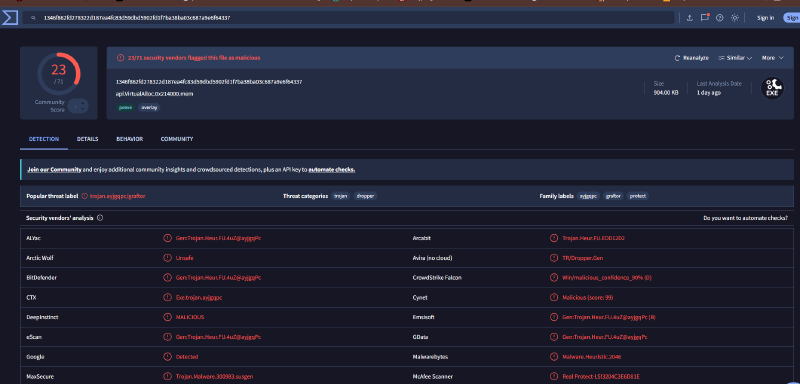Click the alert icon in the Arctic Wolf row
The width and height of the screenshot is (800, 384).
click(167, 258)
